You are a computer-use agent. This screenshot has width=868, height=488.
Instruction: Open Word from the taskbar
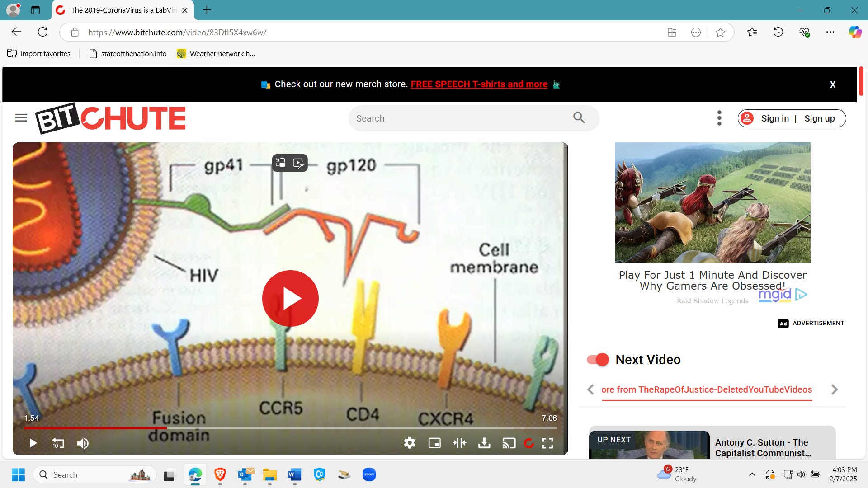[x=294, y=474]
